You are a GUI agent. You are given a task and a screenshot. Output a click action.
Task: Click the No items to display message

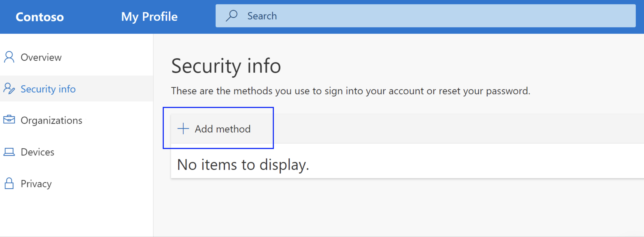(x=243, y=165)
